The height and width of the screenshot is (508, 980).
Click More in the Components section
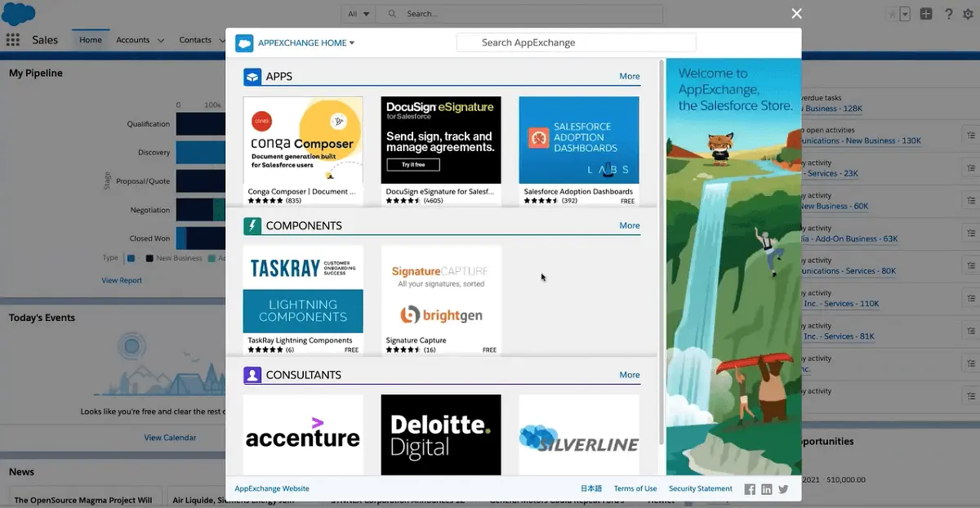[x=630, y=225]
